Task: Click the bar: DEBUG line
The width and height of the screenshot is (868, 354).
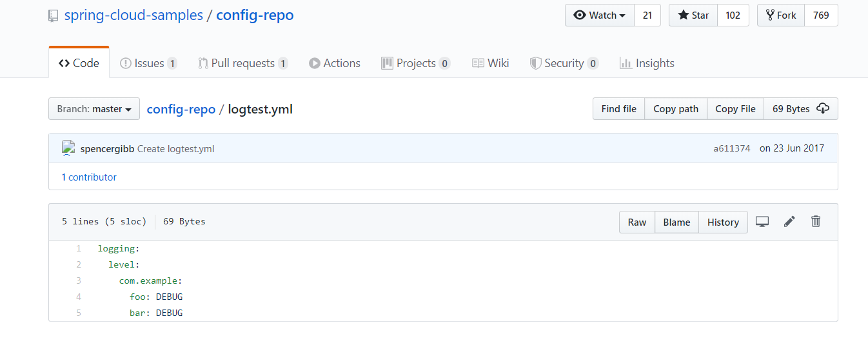Action: 156,313
